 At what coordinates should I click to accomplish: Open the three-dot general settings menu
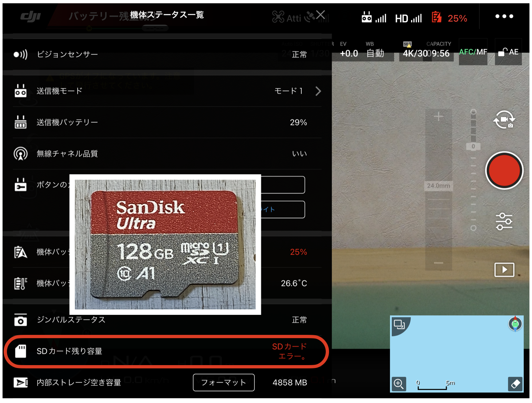504,16
